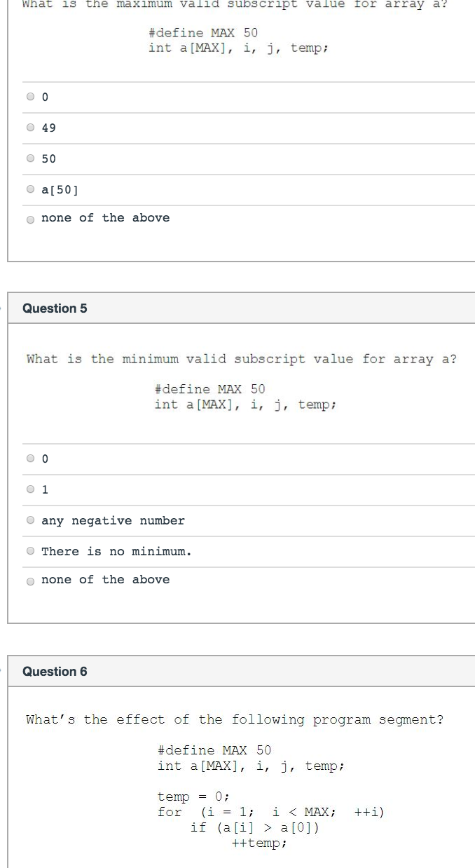Screen dimensions: 475x868
Task: Click the minimum valid subscript question text
Action: coord(241,360)
